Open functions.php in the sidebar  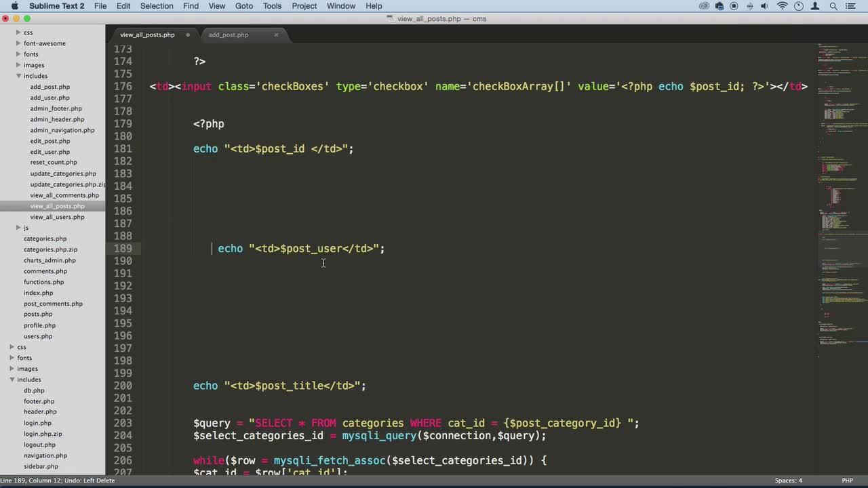point(43,282)
